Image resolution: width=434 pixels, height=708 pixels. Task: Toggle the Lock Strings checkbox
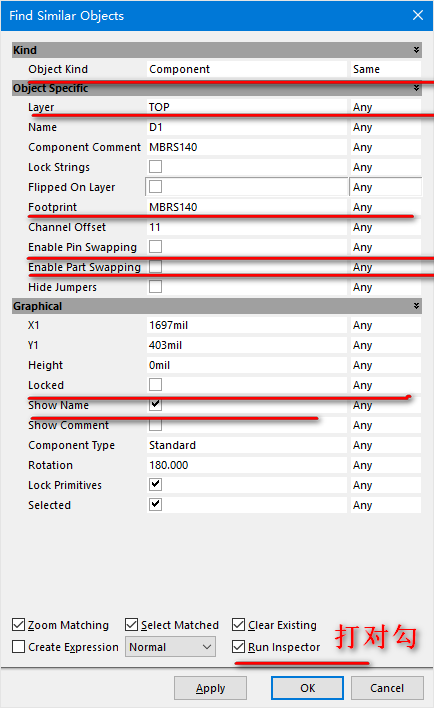point(155,167)
